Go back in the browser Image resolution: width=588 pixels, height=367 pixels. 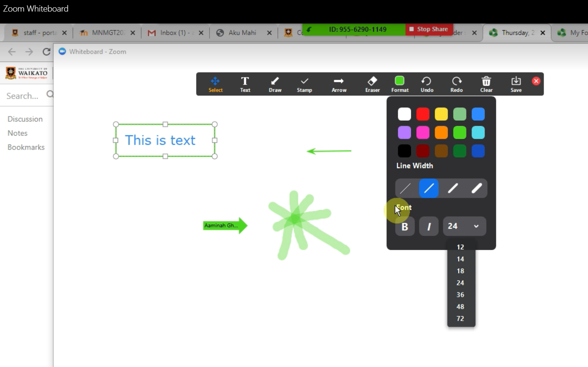point(12,52)
